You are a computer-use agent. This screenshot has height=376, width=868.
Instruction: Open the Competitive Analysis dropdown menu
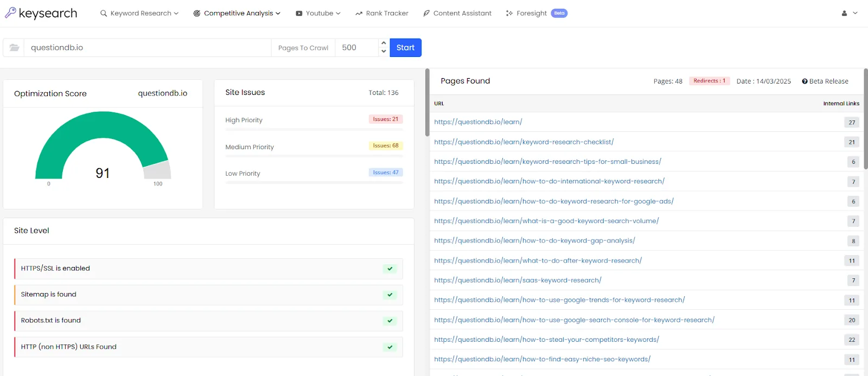pyautogui.click(x=237, y=13)
